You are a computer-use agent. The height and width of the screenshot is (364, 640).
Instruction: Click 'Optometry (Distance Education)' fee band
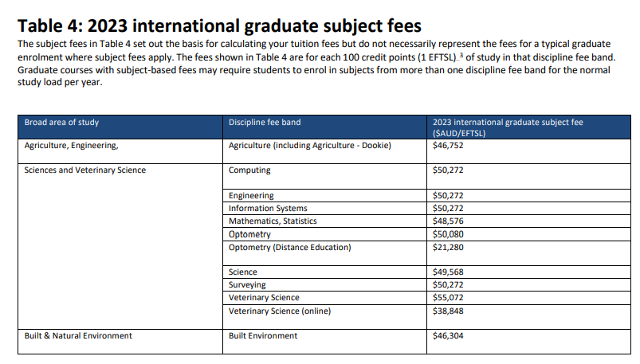[x=289, y=247]
